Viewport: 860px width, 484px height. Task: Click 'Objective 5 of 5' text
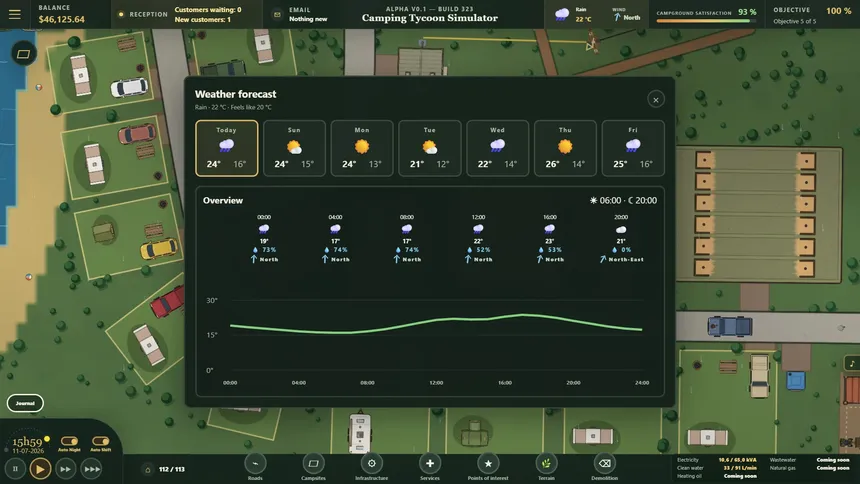coord(795,21)
